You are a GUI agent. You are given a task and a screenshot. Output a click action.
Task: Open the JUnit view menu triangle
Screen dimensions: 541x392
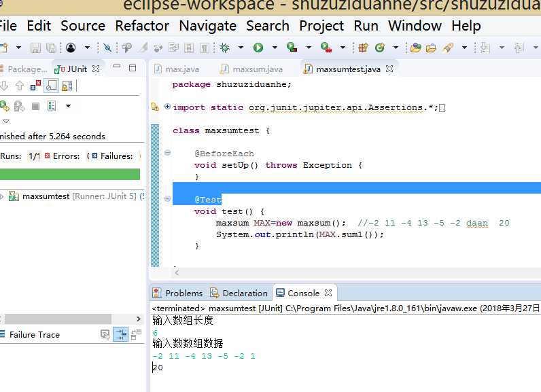click(x=6, y=121)
